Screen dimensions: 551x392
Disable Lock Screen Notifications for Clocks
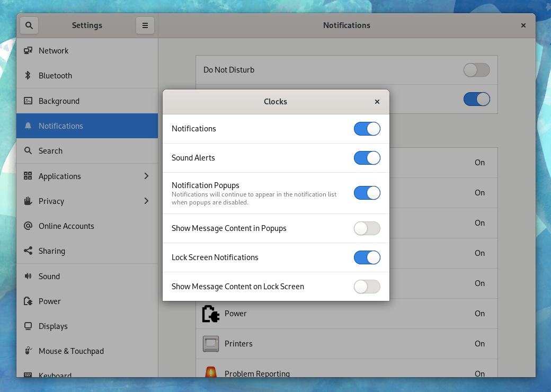[367, 257]
